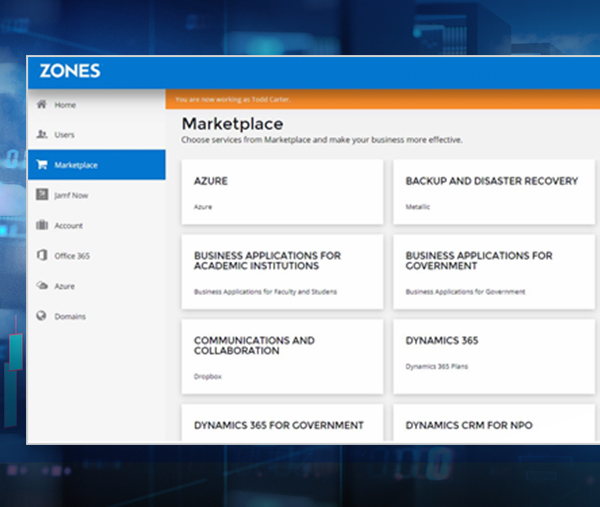Open Office 365 sidebar item

point(97,256)
